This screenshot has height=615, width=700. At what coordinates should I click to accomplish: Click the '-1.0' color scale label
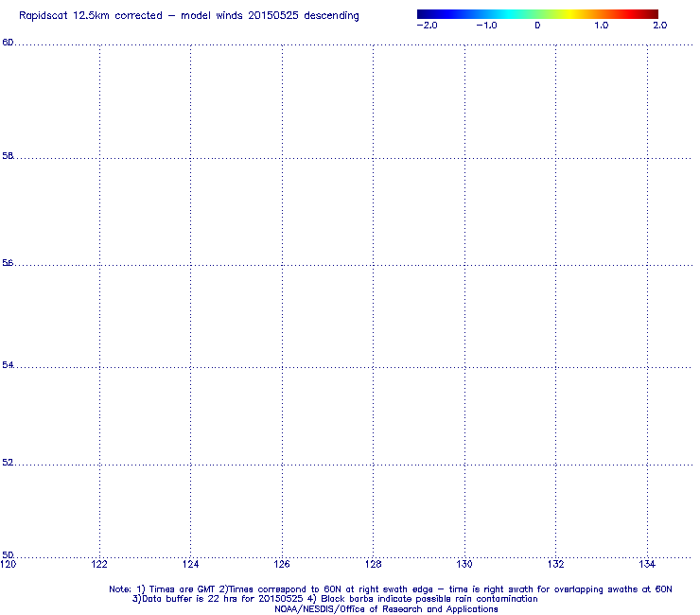(486, 26)
